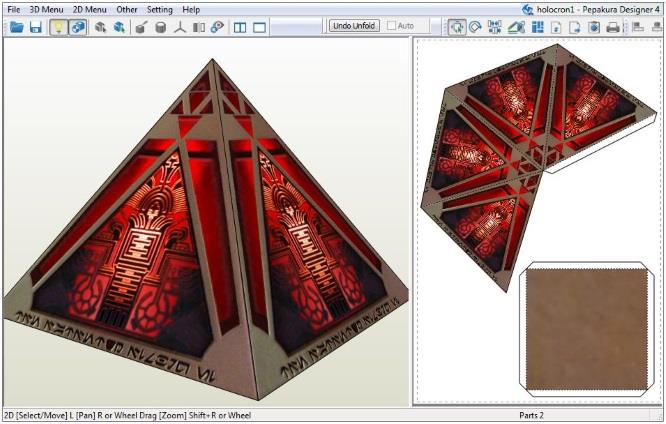Choose the Join/Disjoin faces tool
The image size is (666, 424).
click(495, 27)
